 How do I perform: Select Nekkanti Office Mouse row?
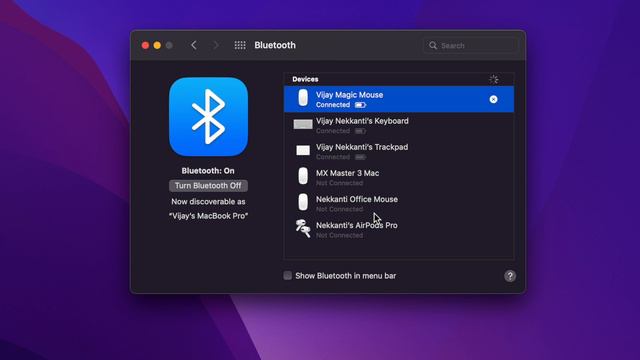399,204
